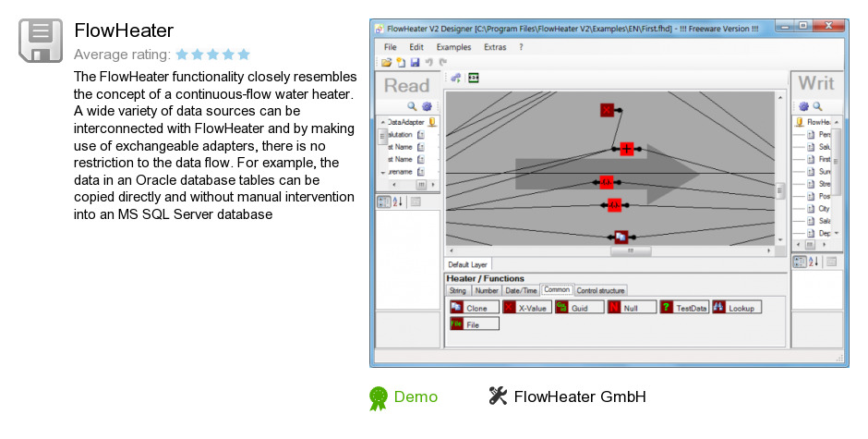Image resolution: width=868 pixels, height=439 pixels.
Task: Toggle alphabetical sort in Write property grid
Action: point(814,262)
